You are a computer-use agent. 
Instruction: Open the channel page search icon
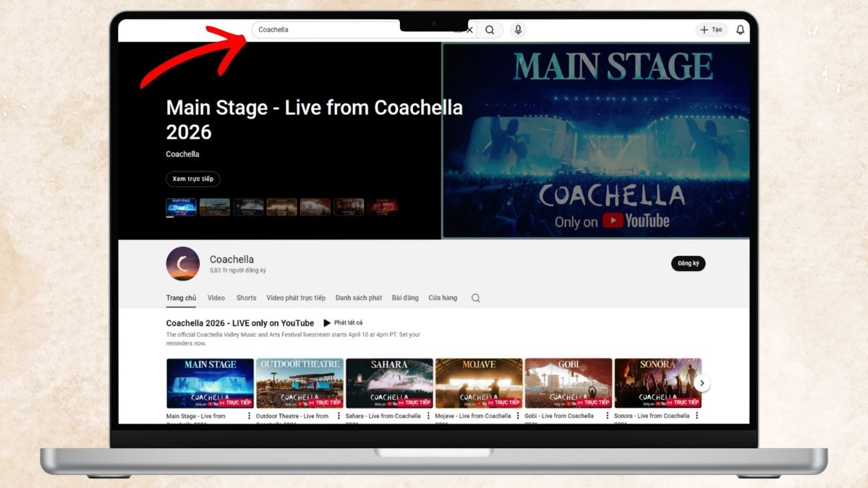click(475, 298)
